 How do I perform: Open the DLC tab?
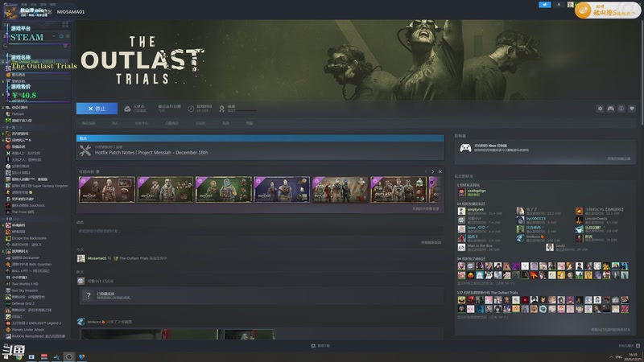(115, 123)
